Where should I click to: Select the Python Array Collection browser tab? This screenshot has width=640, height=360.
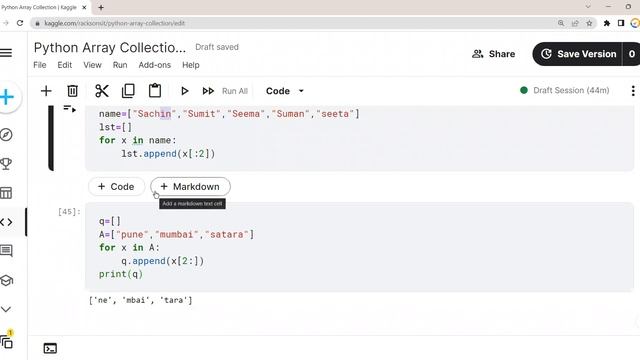coord(44,7)
